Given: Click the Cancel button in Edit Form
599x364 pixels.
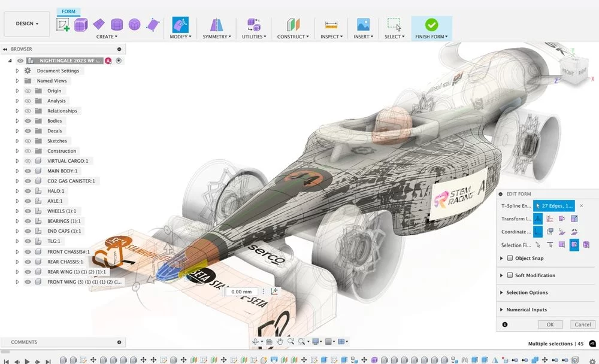Looking at the screenshot, I should point(583,324).
